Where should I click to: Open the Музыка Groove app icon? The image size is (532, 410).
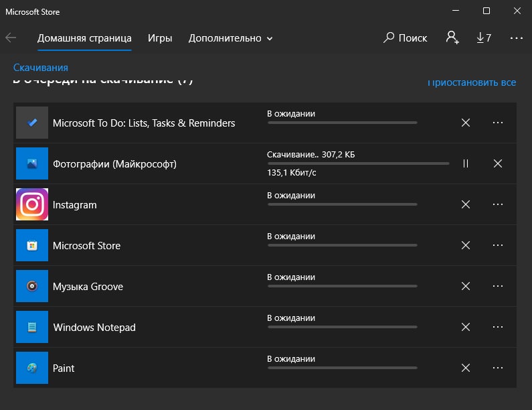tap(32, 286)
